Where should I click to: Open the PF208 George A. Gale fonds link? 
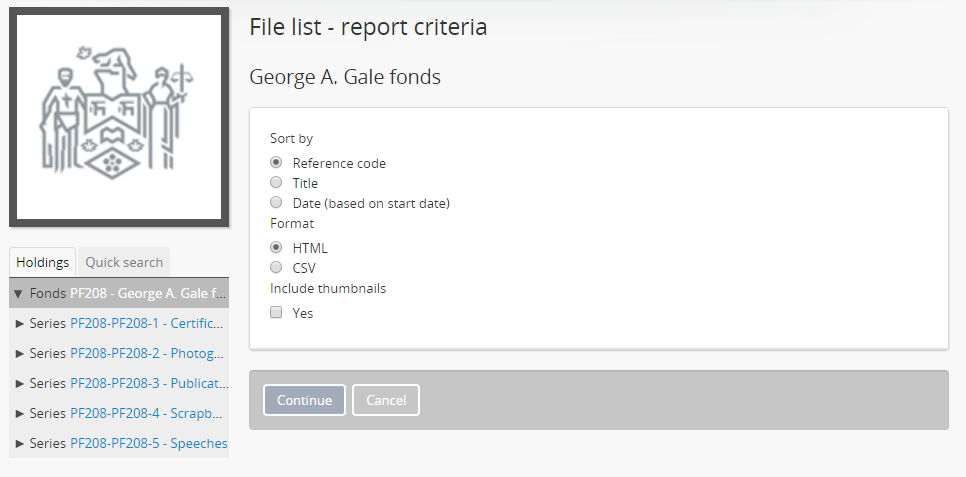[147, 294]
